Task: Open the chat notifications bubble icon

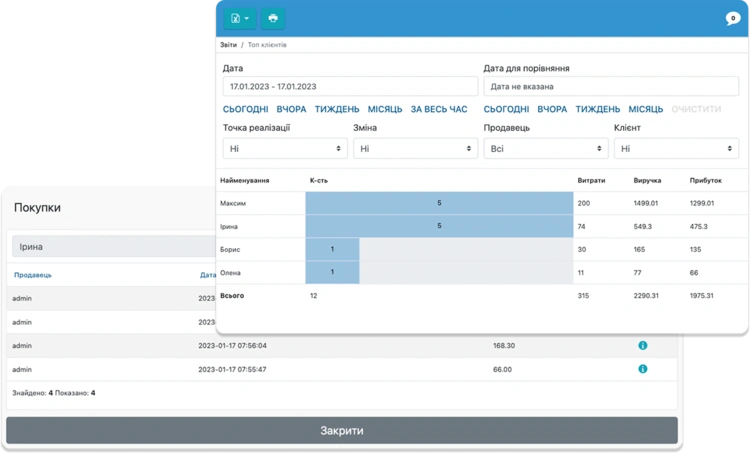Action: point(732,19)
